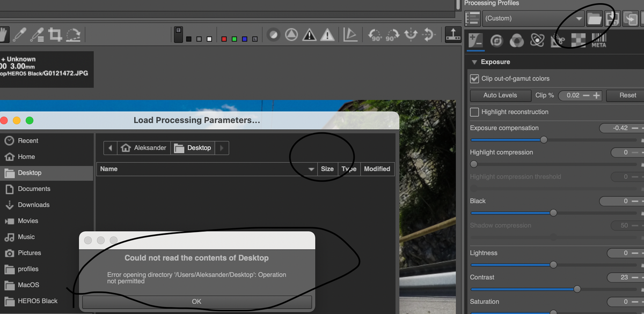Pick the spot white balance eyedropper
Viewport: 644px width, 314px height.
[19, 35]
